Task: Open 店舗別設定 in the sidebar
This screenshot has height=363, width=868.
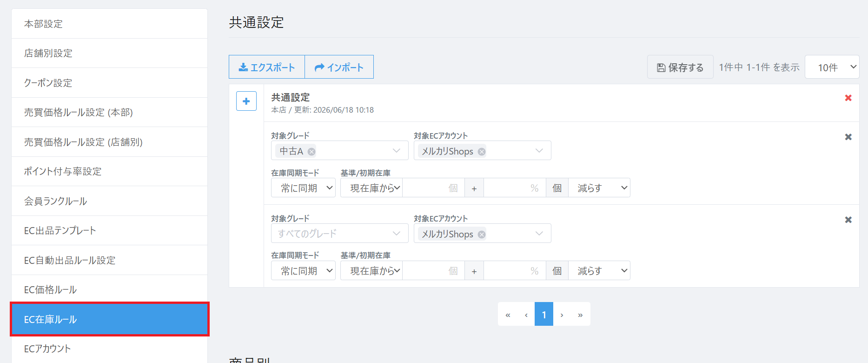Action: [109, 53]
